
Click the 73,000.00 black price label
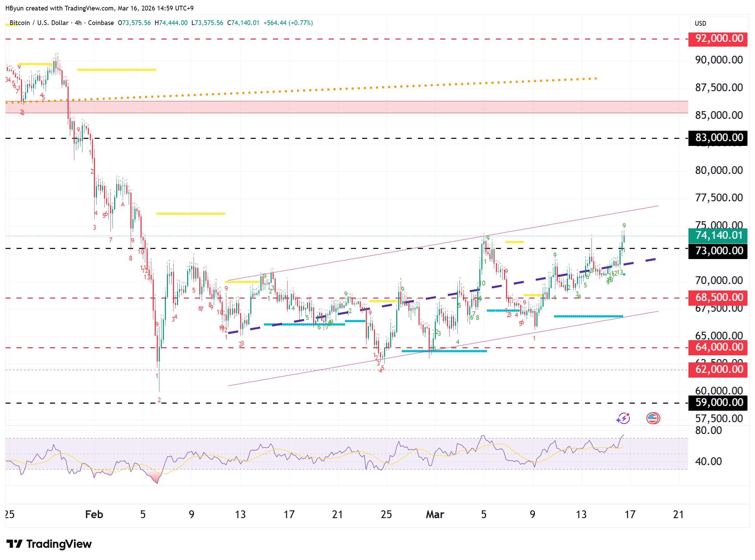[x=718, y=251]
